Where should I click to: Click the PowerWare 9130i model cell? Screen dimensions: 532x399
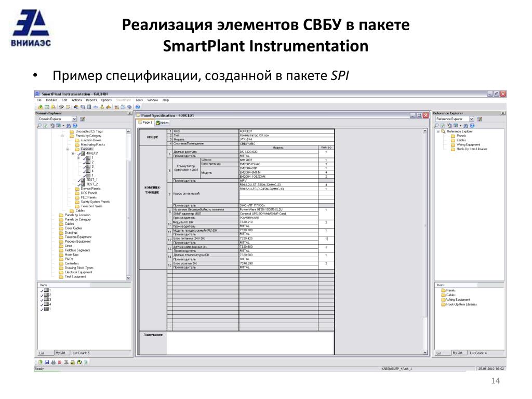[278, 210]
